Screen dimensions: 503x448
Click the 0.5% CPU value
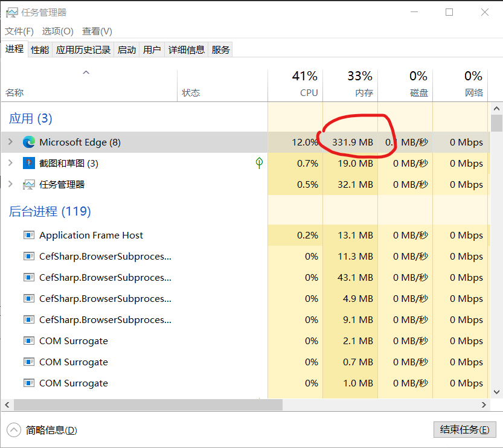pyautogui.click(x=307, y=184)
